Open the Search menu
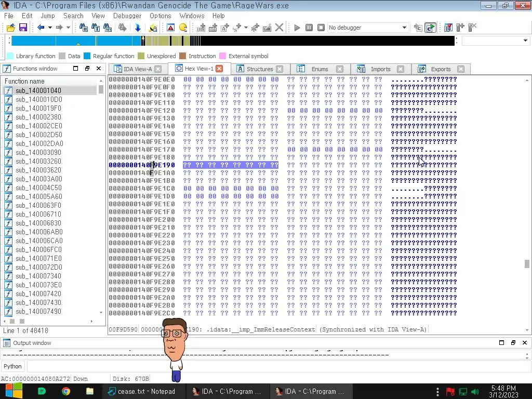 tap(73, 16)
